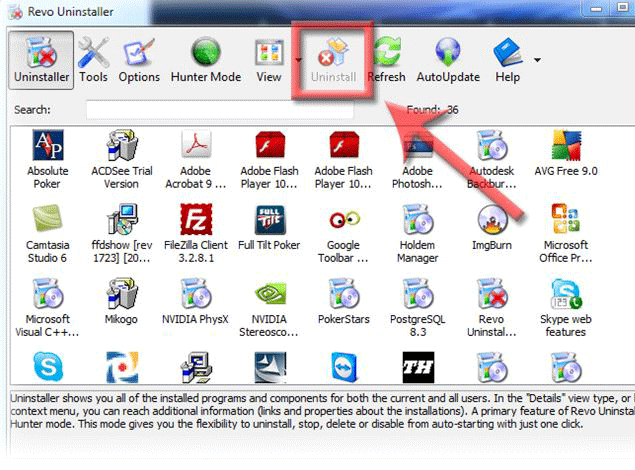Open the Tools toolbar button

pyautogui.click(x=93, y=60)
